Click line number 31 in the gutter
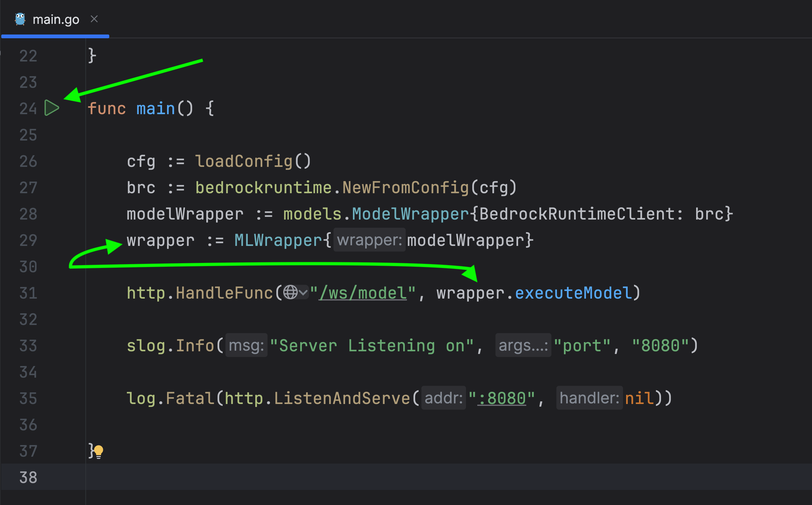 pos(28,293)
